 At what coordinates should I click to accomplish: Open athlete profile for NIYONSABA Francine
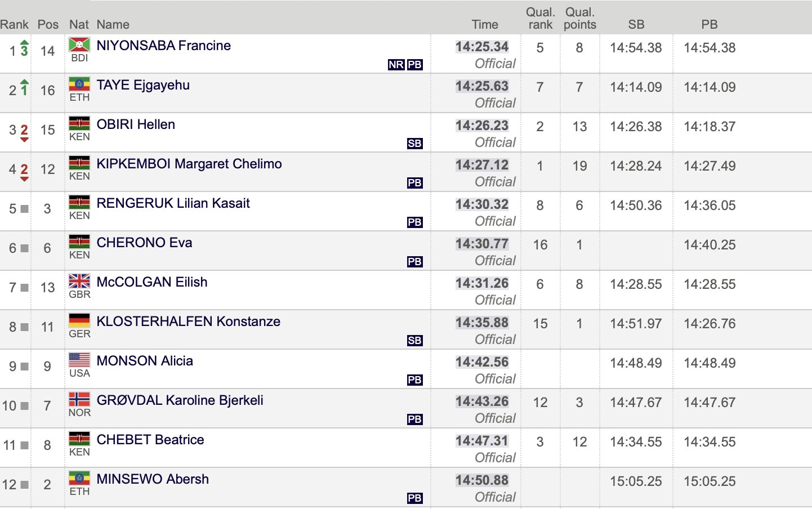pyautogui.click(x=163, y=46)
